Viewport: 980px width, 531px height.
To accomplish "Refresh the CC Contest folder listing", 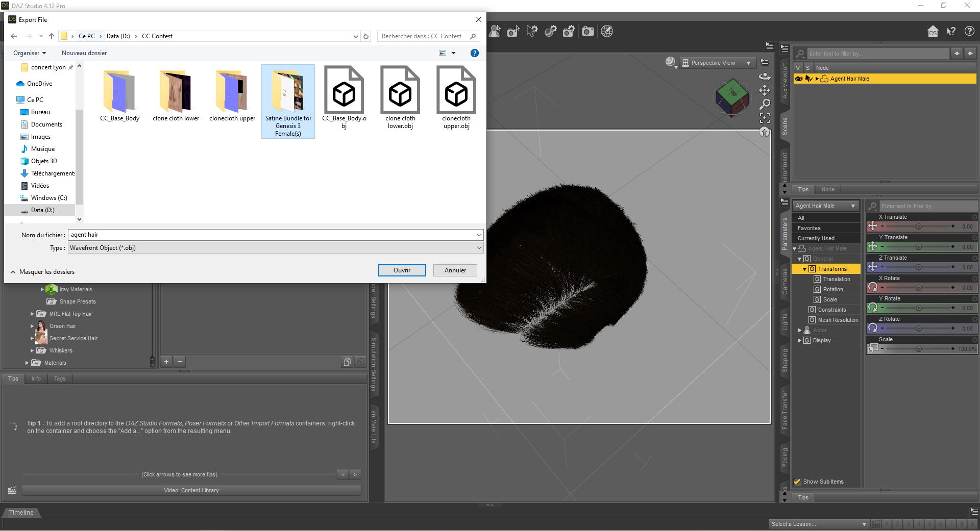I will [x=366, y=36].
